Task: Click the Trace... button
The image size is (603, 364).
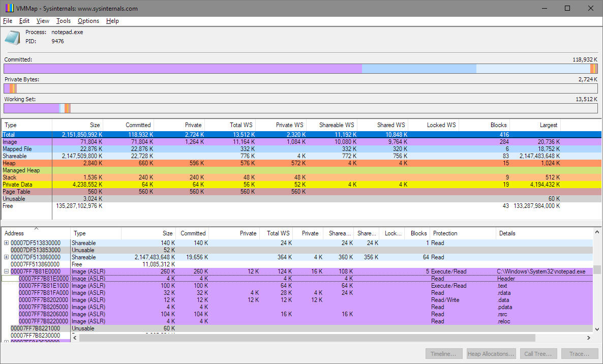Action: coord(579,354)
